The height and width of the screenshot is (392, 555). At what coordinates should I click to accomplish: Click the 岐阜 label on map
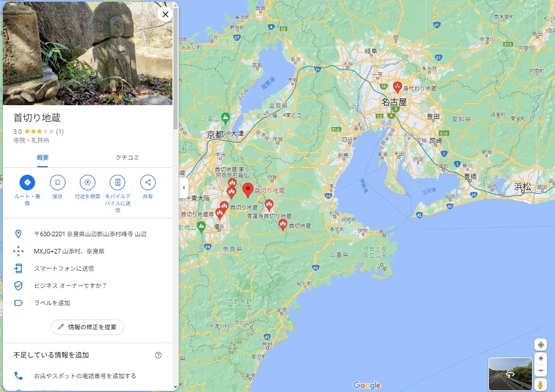coord(371,51)
